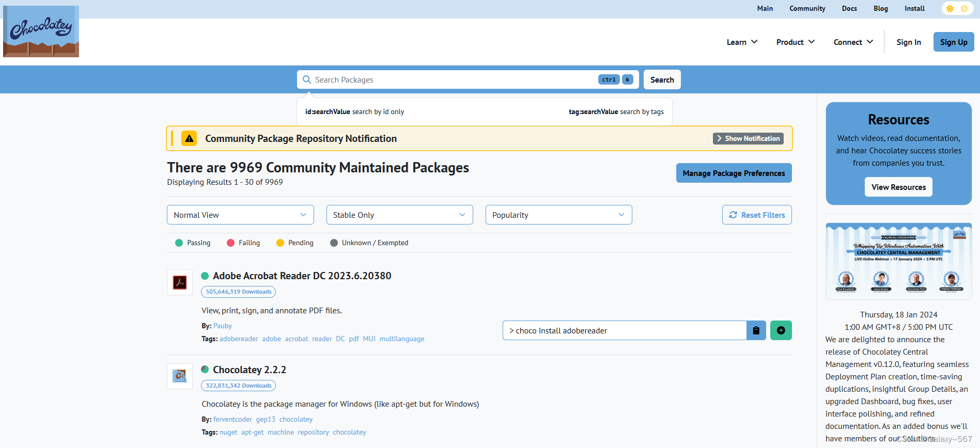Open the Community top menu item
The height and width of the screenshot is (448, 980).
[x=807, y=8]
